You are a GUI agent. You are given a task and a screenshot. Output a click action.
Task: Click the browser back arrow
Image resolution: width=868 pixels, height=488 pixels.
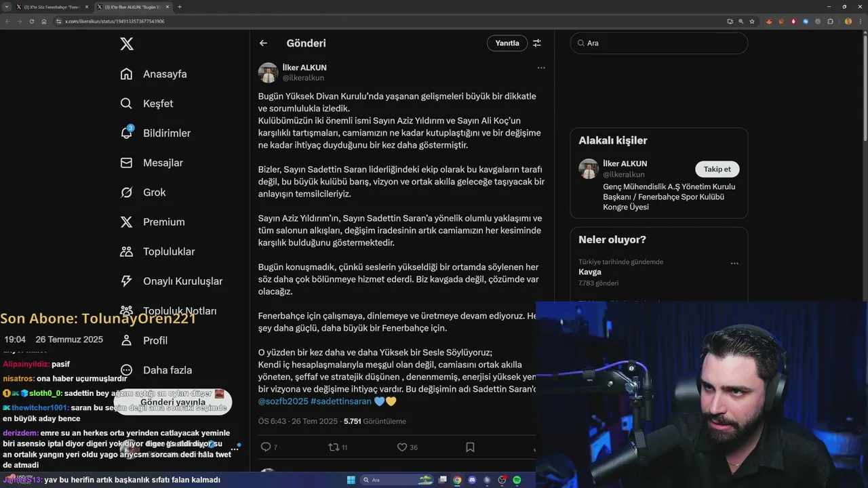(x=7, y=21)
